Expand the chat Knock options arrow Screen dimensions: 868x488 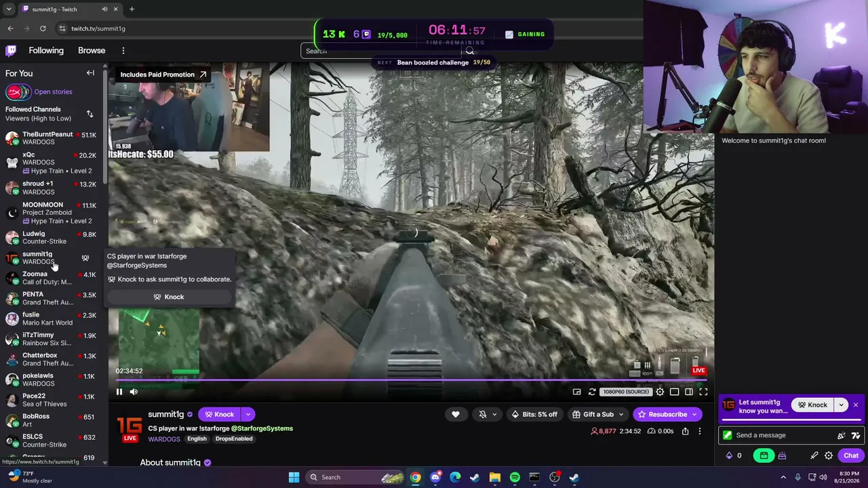(x=841, y=405)
